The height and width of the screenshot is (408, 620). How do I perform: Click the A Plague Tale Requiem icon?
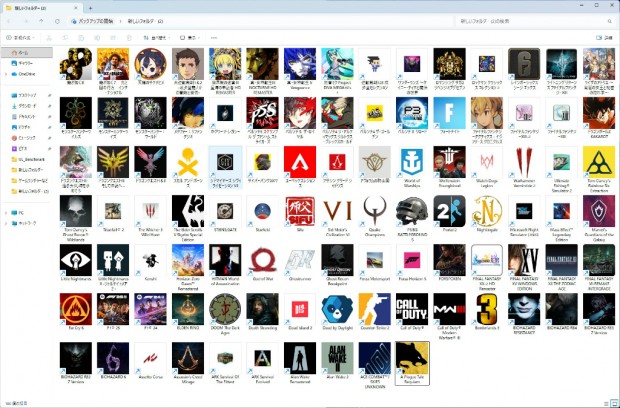[x=413, y=357]
